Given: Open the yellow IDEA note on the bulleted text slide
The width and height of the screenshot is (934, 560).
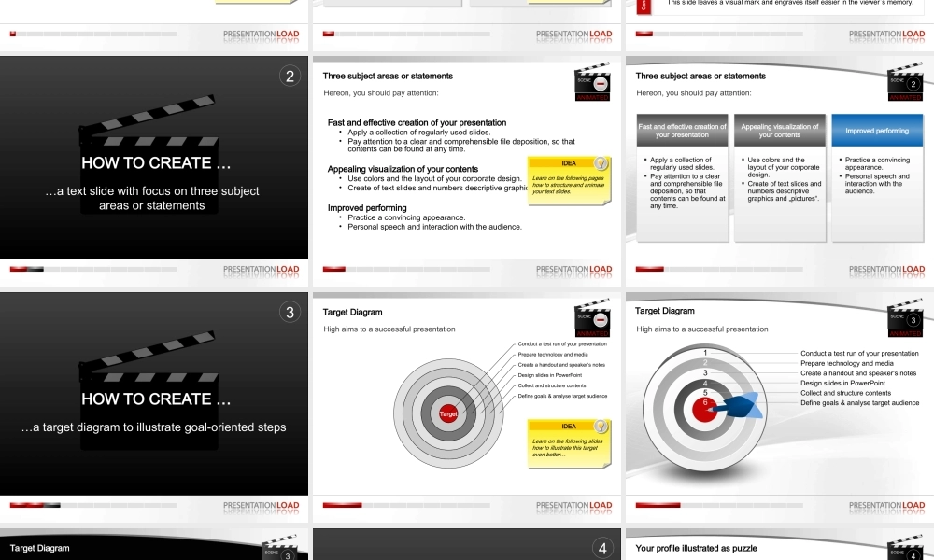Looking at the screenshot, I should click(569, 176).
